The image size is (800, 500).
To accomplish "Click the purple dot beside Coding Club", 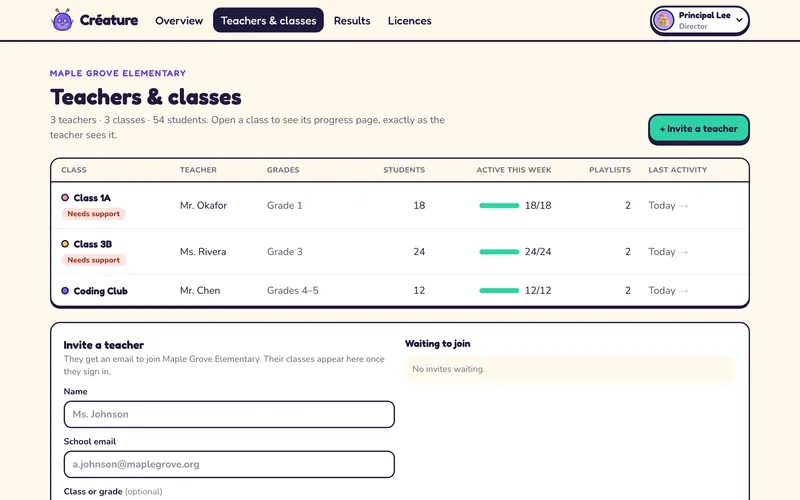I will (65, 290).
